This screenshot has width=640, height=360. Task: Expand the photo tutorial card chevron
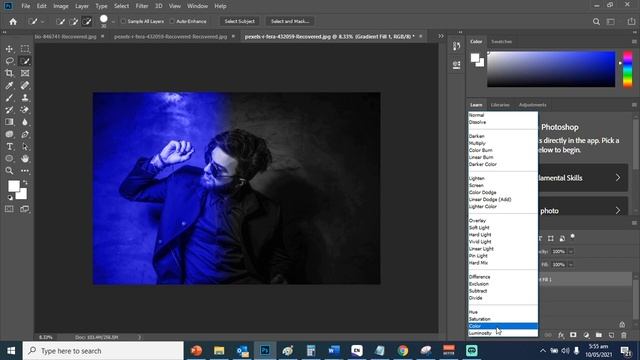[618, 211]
